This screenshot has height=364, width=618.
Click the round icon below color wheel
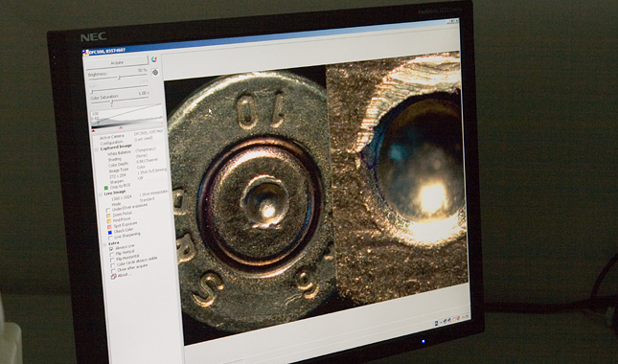155,72
